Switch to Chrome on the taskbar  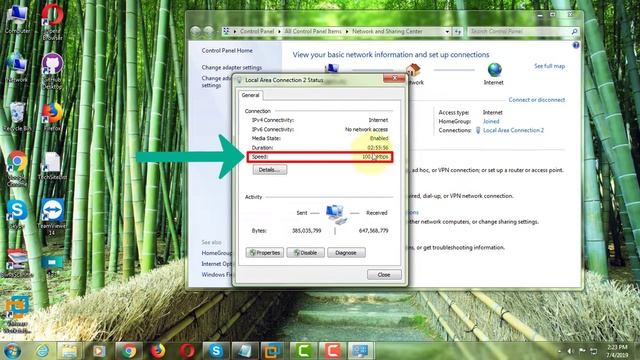(129, 351)
